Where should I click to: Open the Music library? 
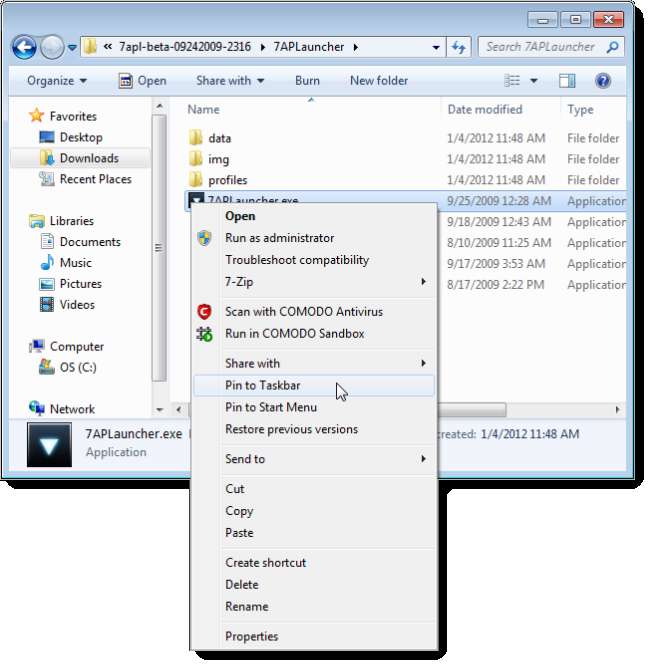[76, 263]
